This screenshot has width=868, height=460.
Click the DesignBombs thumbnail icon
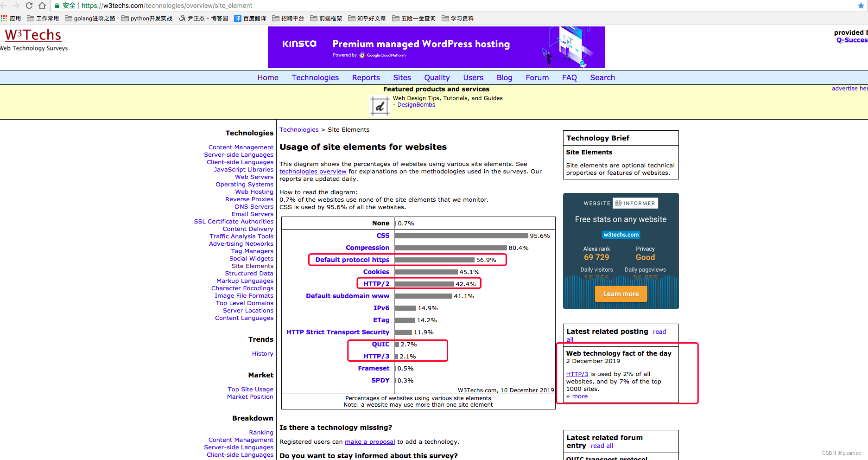point(380,106)
